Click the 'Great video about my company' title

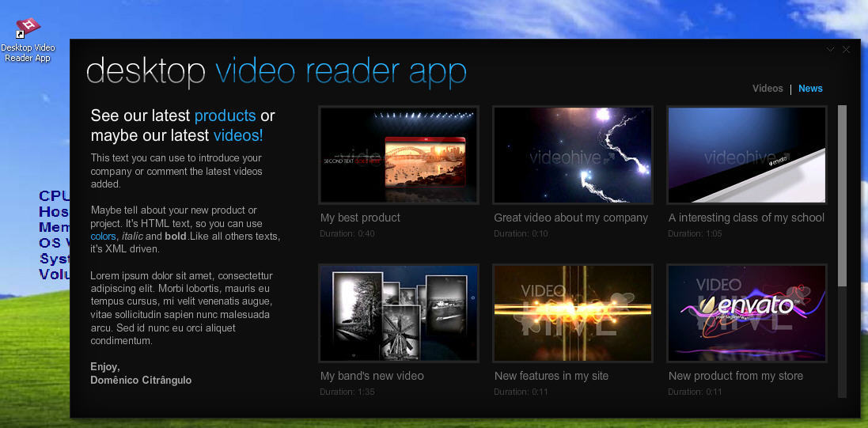pyautogui.click(x=570, y=218)
